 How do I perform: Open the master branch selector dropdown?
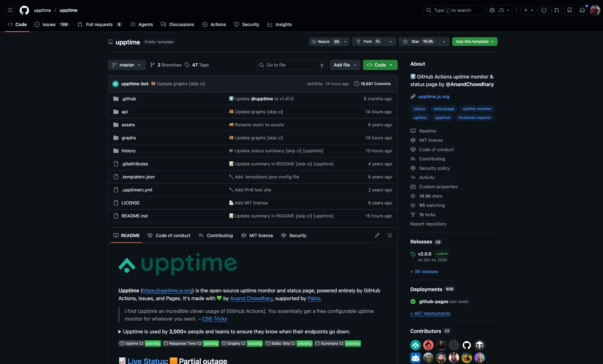tap(127, 65)
